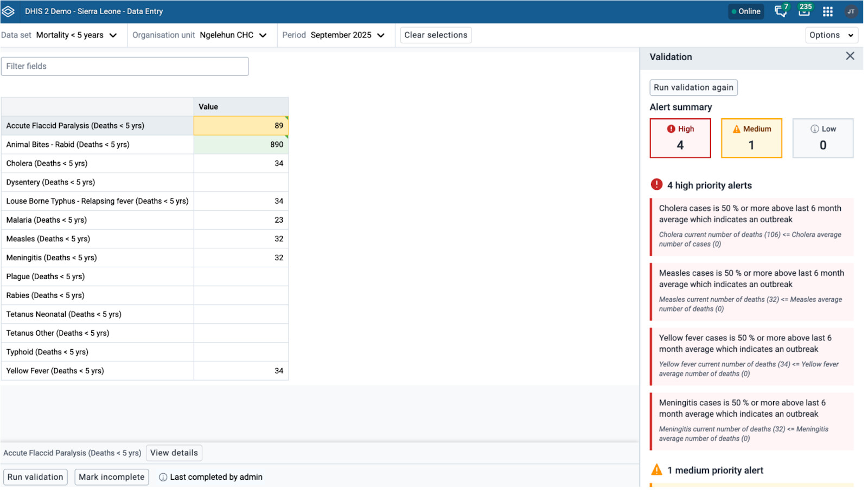Open the Period September 2025 dropdown
The image size is (868, 490).
(335, 35)
